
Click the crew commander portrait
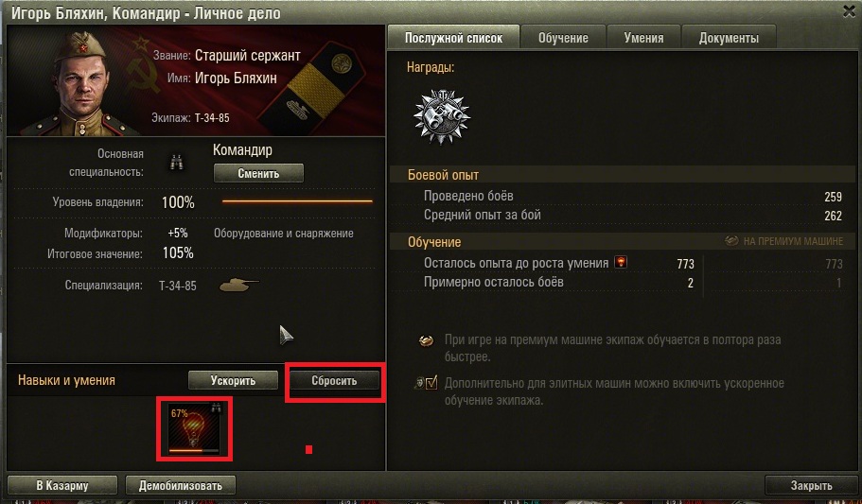pos(86,82)
